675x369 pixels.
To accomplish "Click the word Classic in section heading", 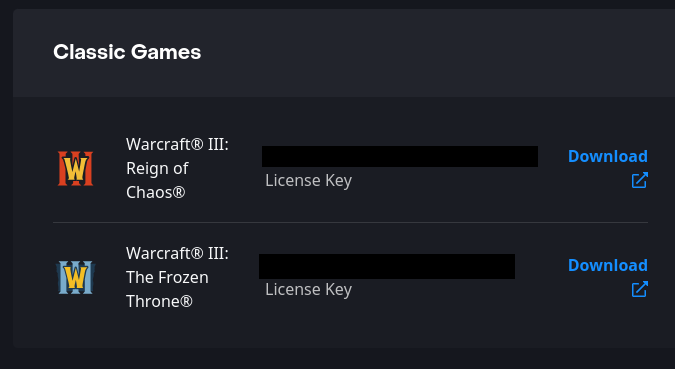I will 89,52.
